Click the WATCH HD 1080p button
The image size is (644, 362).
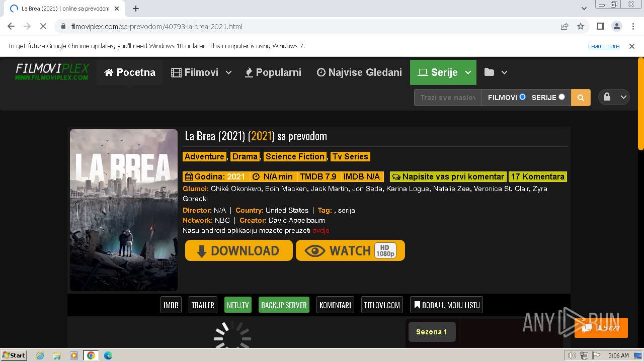click(x=351, y=250)
